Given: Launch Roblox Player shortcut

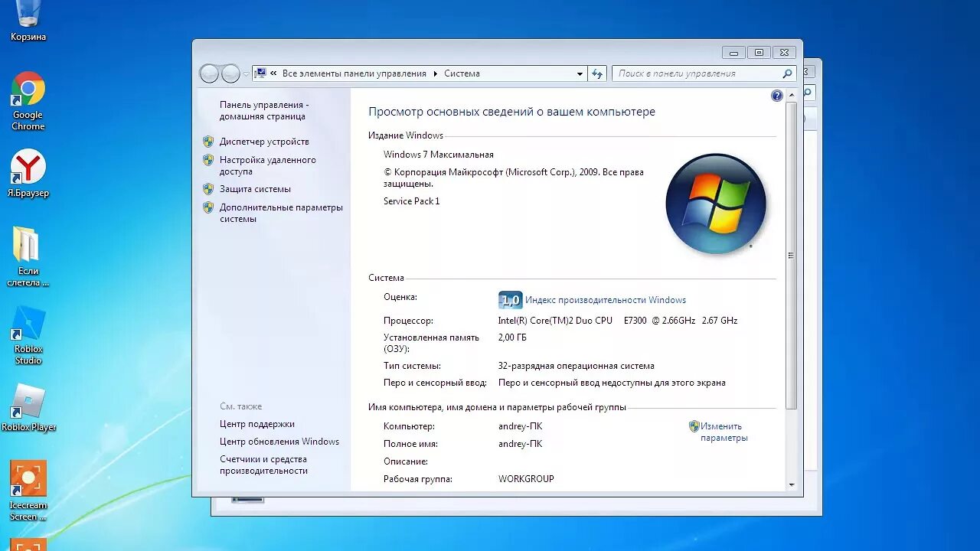Looking at the screenshot, I should click(x=29, y=407).
